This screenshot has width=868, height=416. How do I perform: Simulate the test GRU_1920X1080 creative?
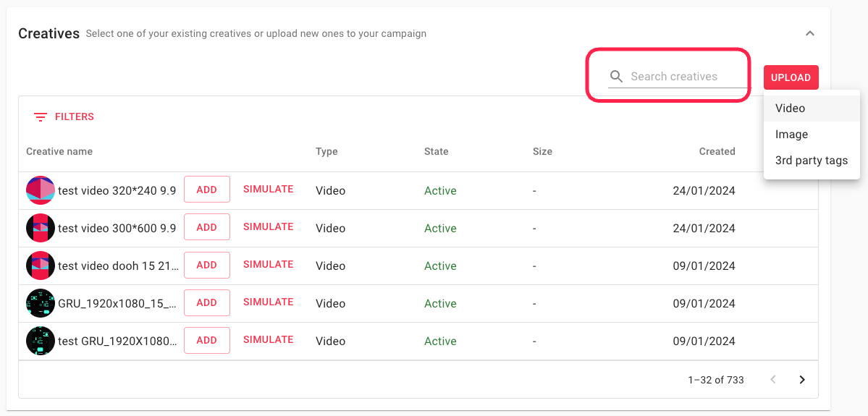coord(268,340)
